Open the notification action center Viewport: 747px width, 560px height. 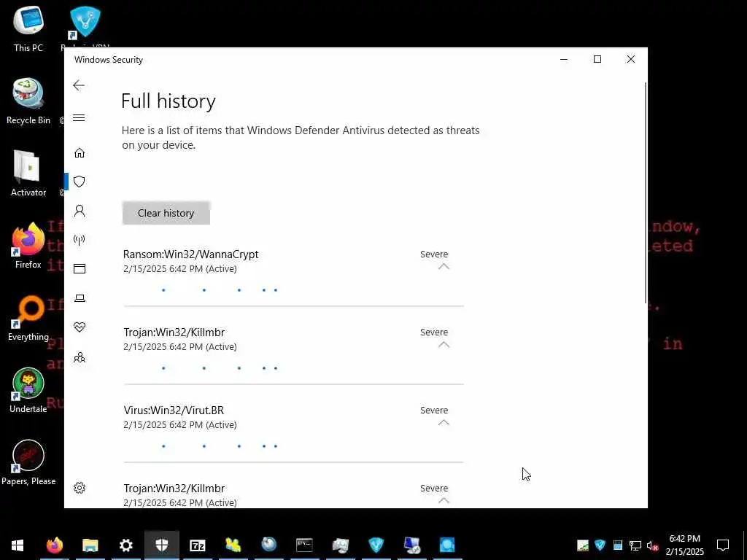(723, 545)
